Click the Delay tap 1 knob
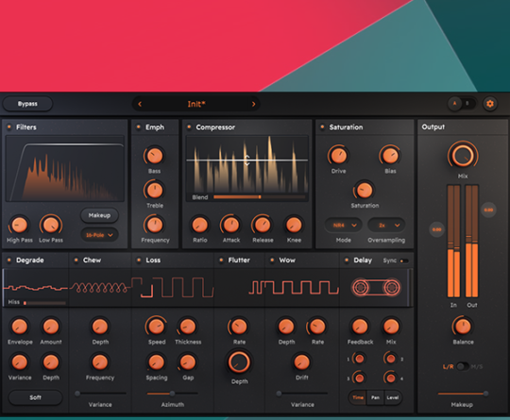Screen dimensions: 510x420 coord(359,359)
